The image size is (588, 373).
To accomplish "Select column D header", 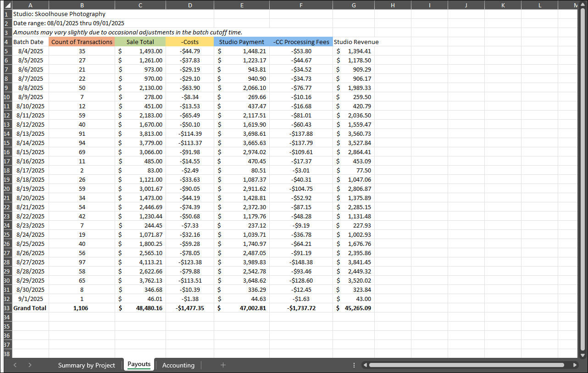I will click(189, 5).
